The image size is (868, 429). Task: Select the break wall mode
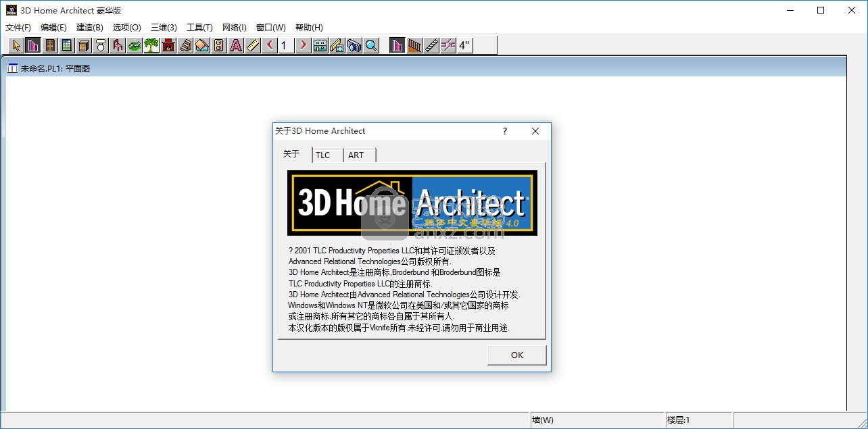coord(448,45)
